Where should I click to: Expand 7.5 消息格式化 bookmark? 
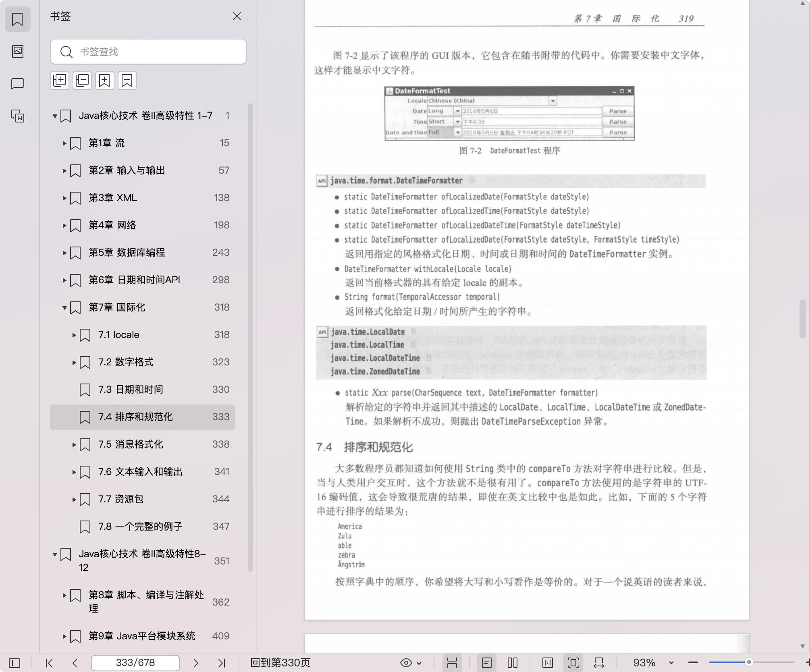pyautogui.click(x=74, y=444)
